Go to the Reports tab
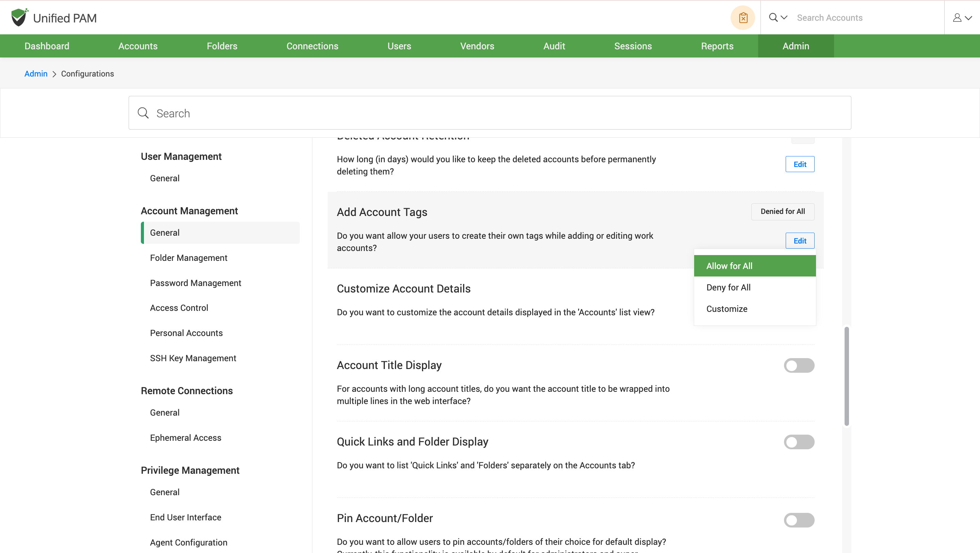 click(x=717, y=46)
